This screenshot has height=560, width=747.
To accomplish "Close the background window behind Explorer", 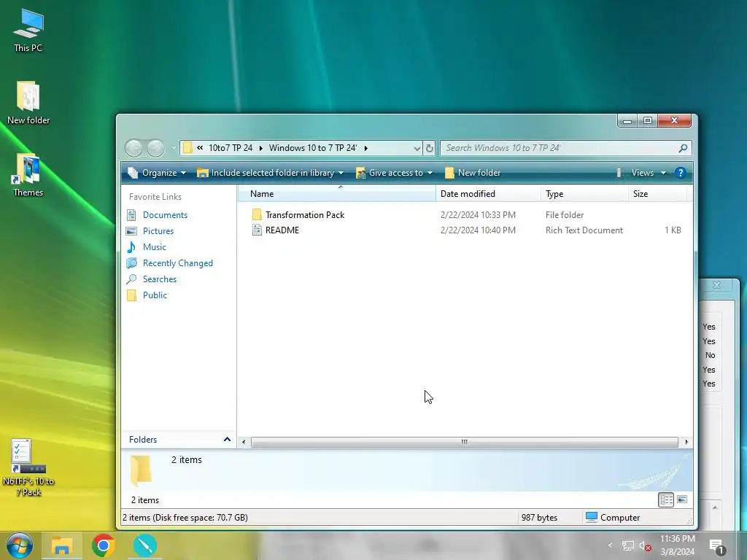I will click(x=716, y=285).
